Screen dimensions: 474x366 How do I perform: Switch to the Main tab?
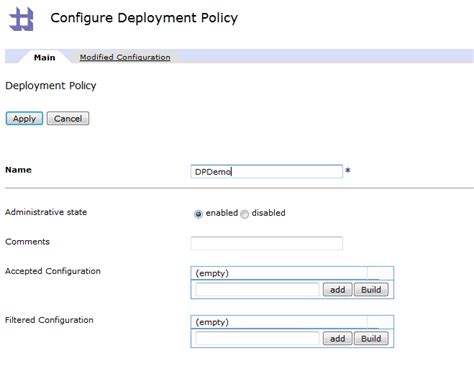click(x=44, y=57)
